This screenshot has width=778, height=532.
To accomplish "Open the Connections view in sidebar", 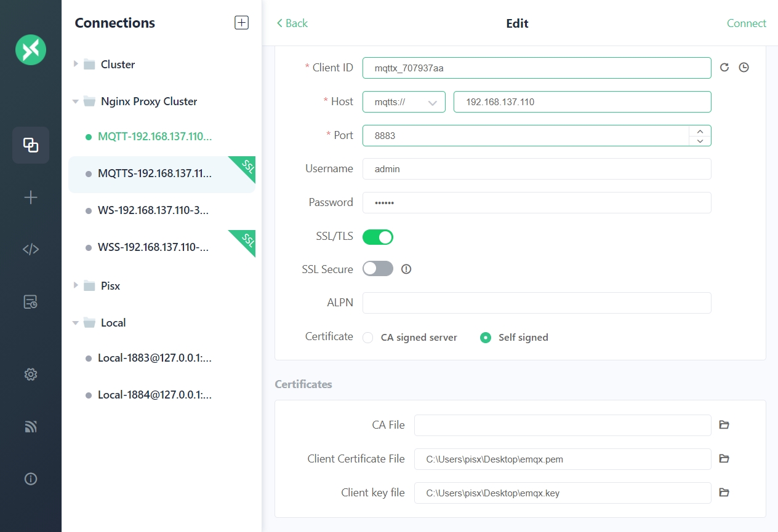I will pos(31,145).
